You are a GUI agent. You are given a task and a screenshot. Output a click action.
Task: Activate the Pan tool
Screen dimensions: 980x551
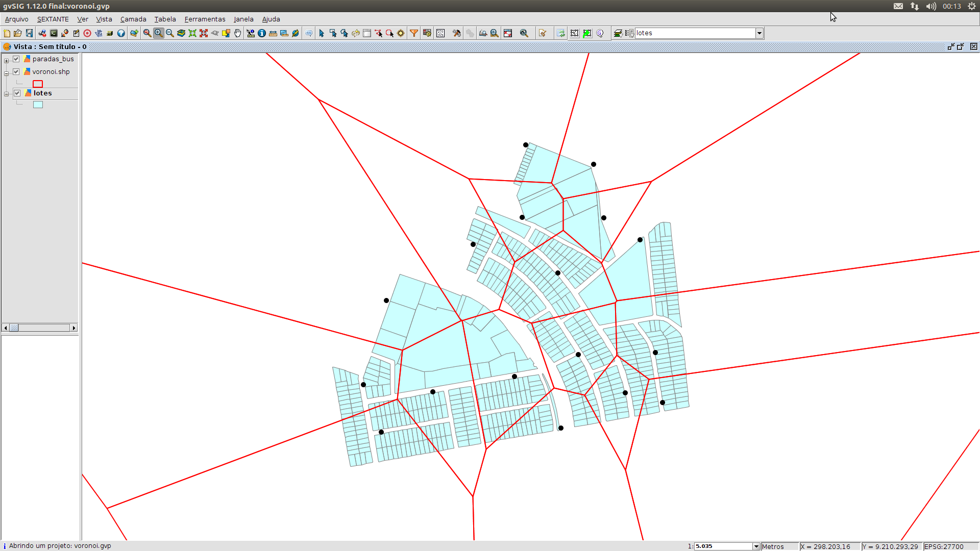click(237, 33)
